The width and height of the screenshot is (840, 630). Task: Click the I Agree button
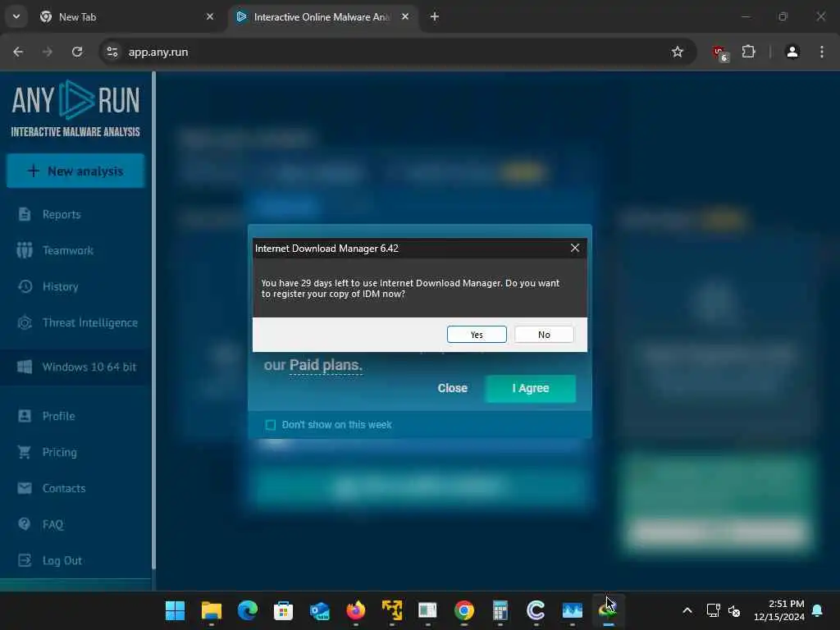(x=531, y=388)
